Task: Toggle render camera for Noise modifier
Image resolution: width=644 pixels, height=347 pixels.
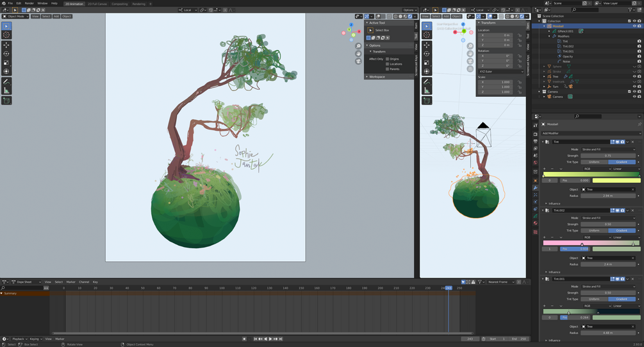Action: [640, 62]
